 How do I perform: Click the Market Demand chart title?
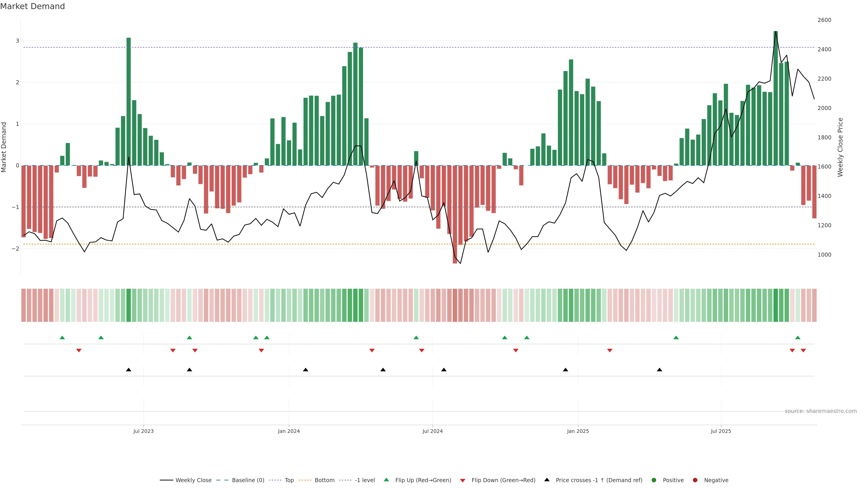[x=32, y=6]
